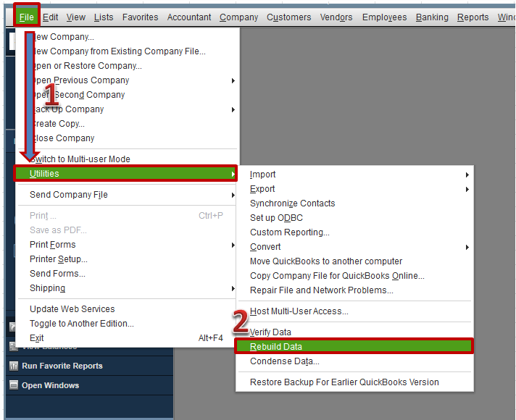Image resolution: width=516 pixels, height=420 pixels.
Task: Open the Customers menu
Action: click(289, 17)
